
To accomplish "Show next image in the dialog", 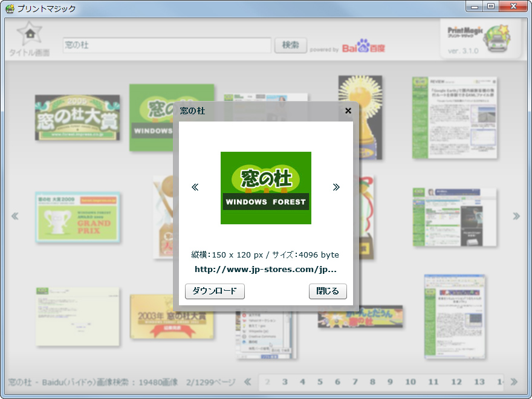I will coord(336,187).
